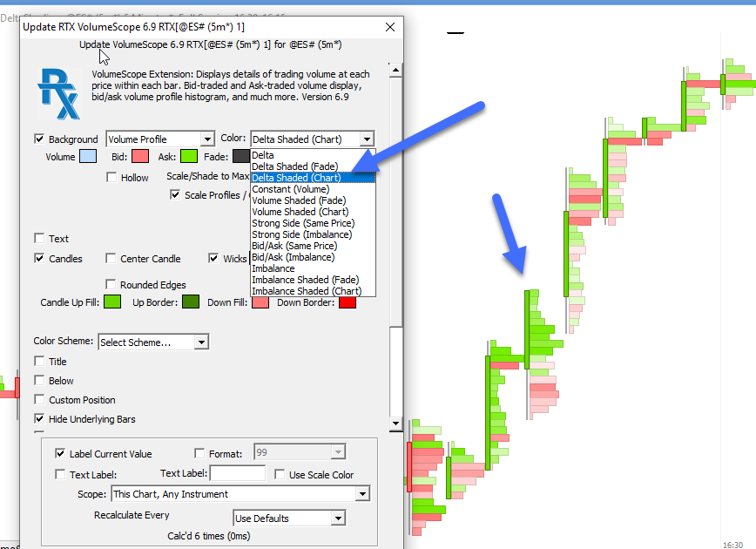Select Delta Shaded (Fade) option
Image resolution: width=756 pixels, height=549 pixels.
[313, 166]
